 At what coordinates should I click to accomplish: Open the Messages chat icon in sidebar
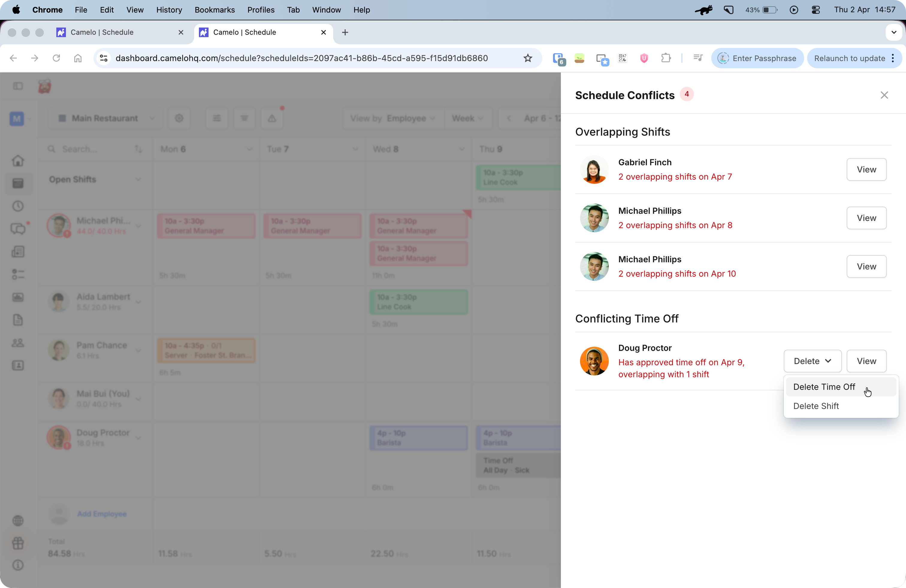[18, 229]
